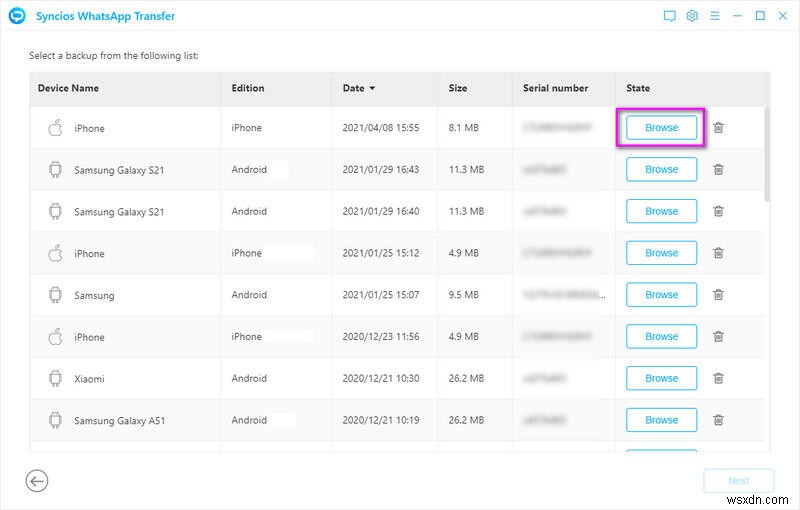
Task: Select the date 2020/12/21 10:30
Action: 381,378
